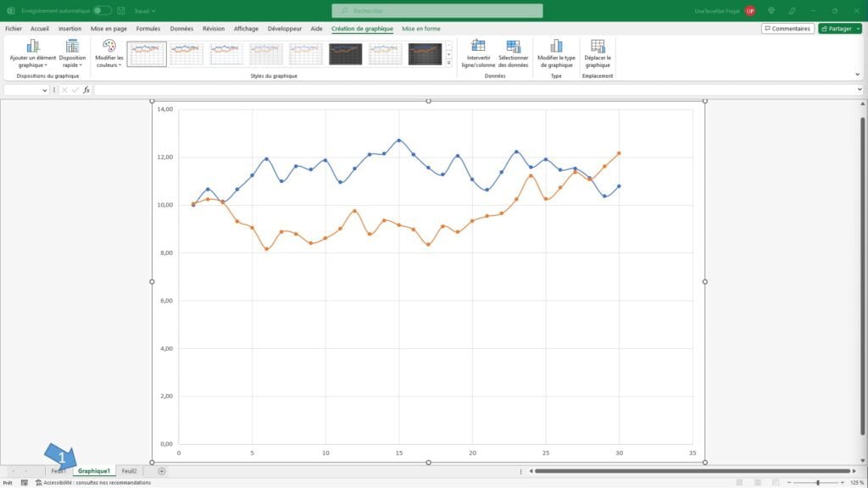Screen dimensions: 868x488
Task: Select the first dark chart style thumbnail
Action: click(346, 54)
